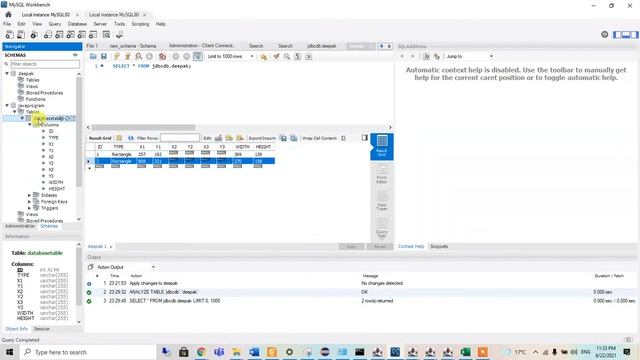This screenshot has width=640, height=360.
Task: Click the schema tree vertical scrollbar
Action: (x=79, y=131)
